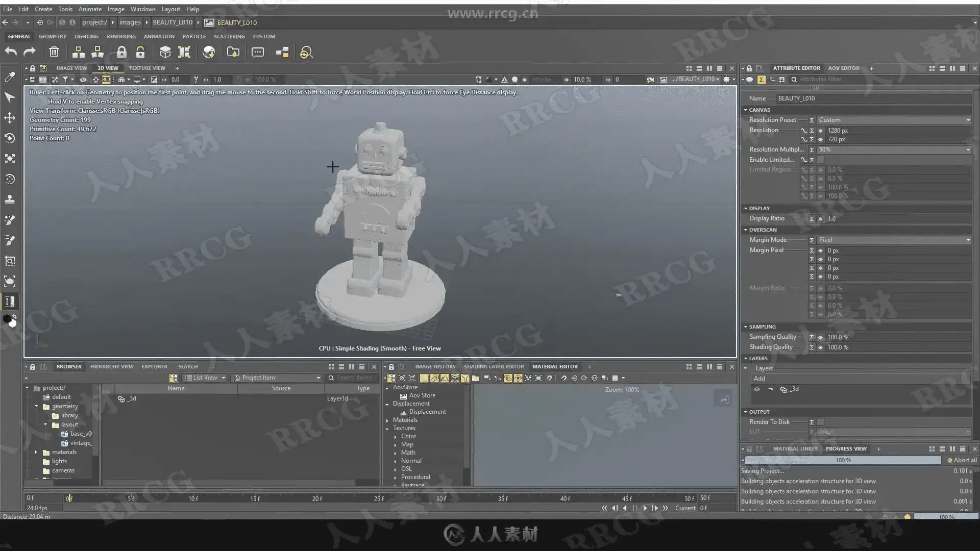Viewport: 980px width, 551px height.
Task: Enable the Render To Disk checkbox
Action: (x=820, y=422)
